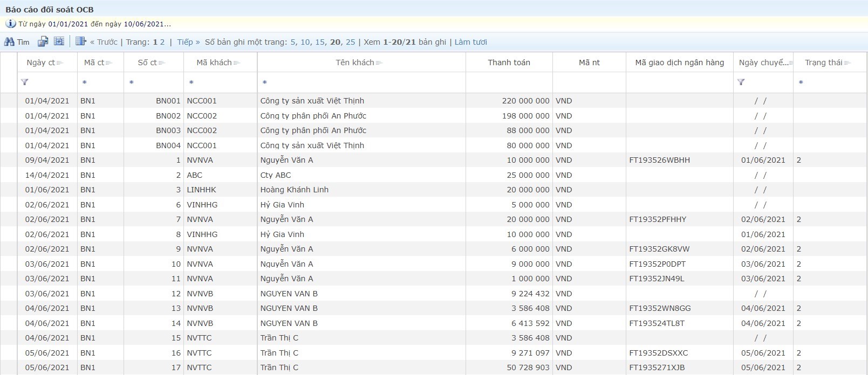Screen dimensions: 868x375
Task: Click the Tiếp » next page link
Action: click(188, 42)
